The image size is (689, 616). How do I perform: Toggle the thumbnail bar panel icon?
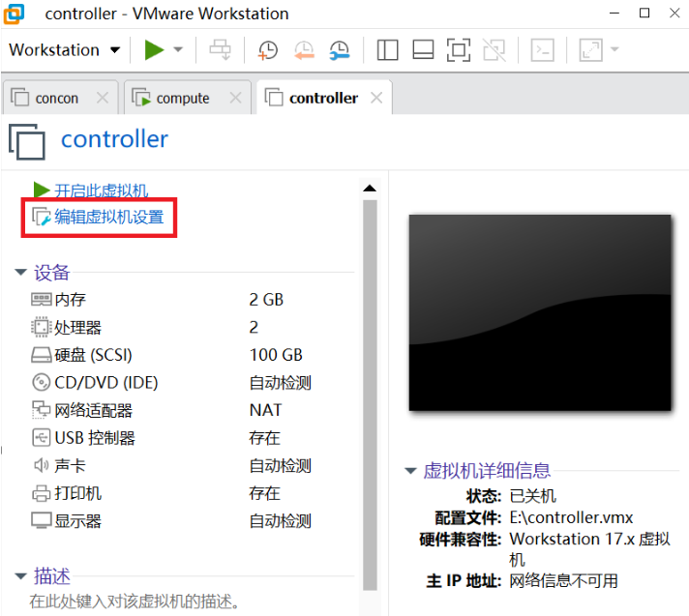point(423,49)
